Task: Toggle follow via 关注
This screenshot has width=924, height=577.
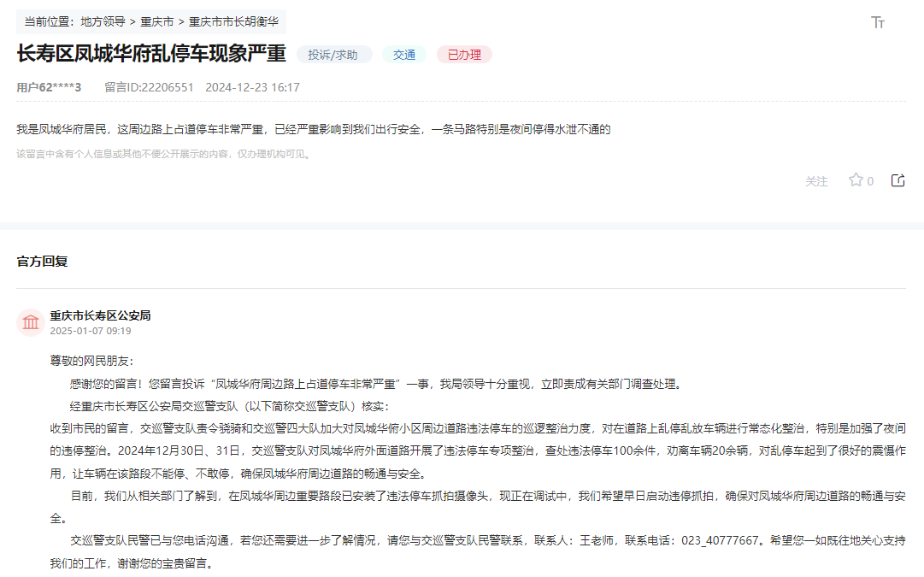Action: pyautogui.click(x=815, y=181)
